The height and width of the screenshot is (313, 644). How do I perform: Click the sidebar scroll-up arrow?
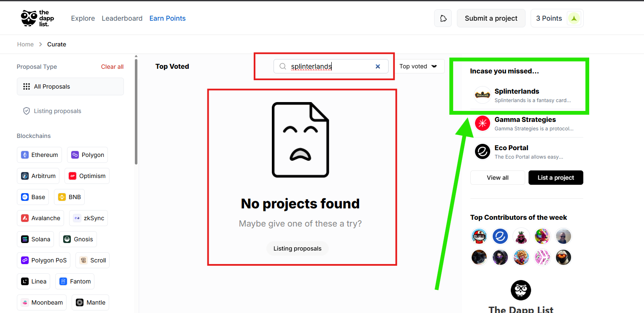coord(136,56)
